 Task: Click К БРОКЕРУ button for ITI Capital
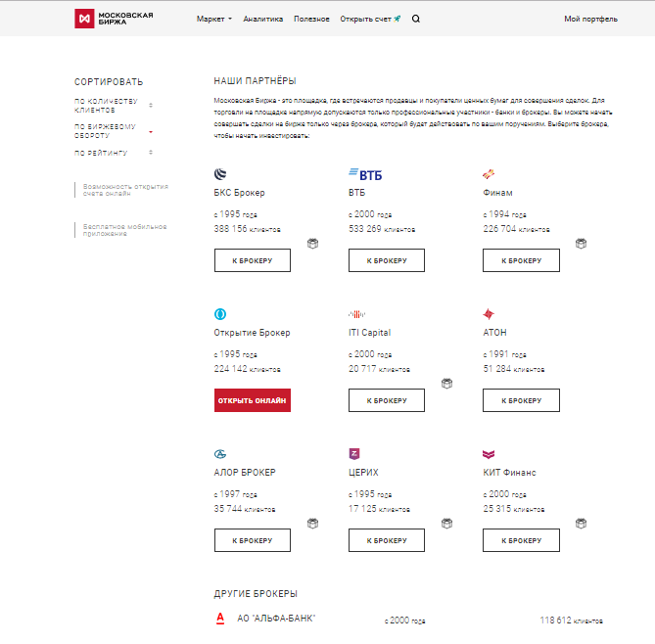pyautogui.click(x=387, y=400)
